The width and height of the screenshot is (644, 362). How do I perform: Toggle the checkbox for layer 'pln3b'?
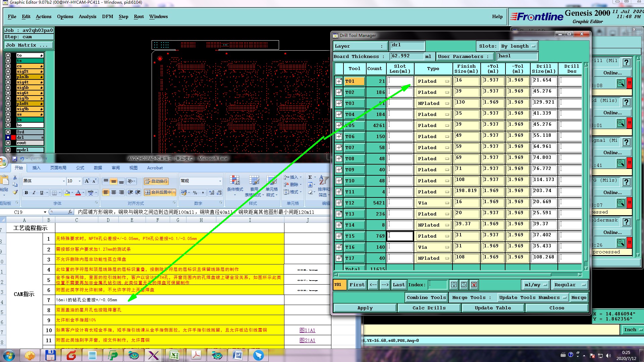8,77
